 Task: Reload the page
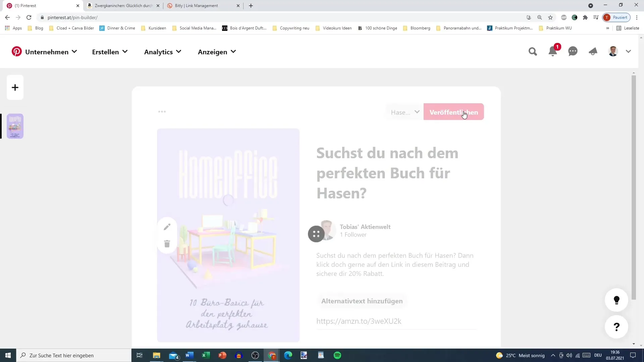29,17
